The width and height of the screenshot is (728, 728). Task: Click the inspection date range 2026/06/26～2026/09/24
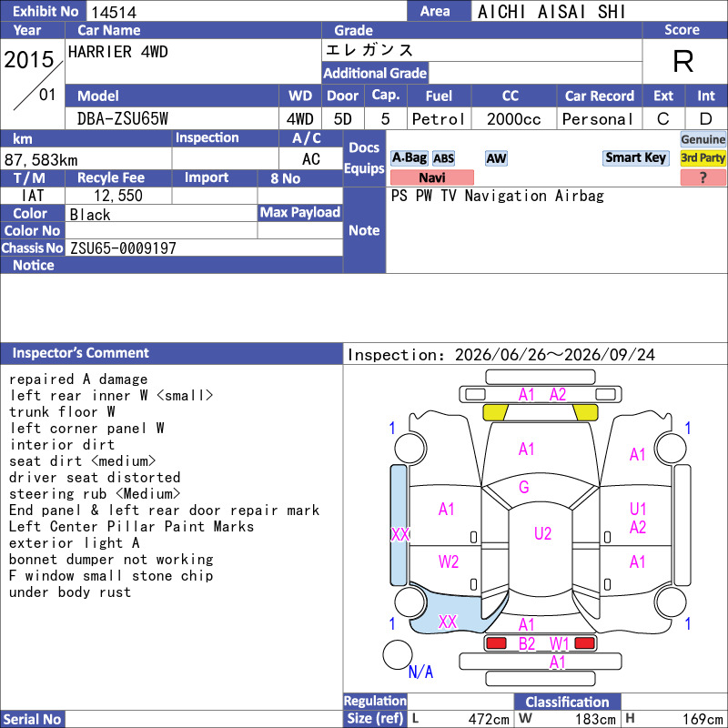click(555, 355)
